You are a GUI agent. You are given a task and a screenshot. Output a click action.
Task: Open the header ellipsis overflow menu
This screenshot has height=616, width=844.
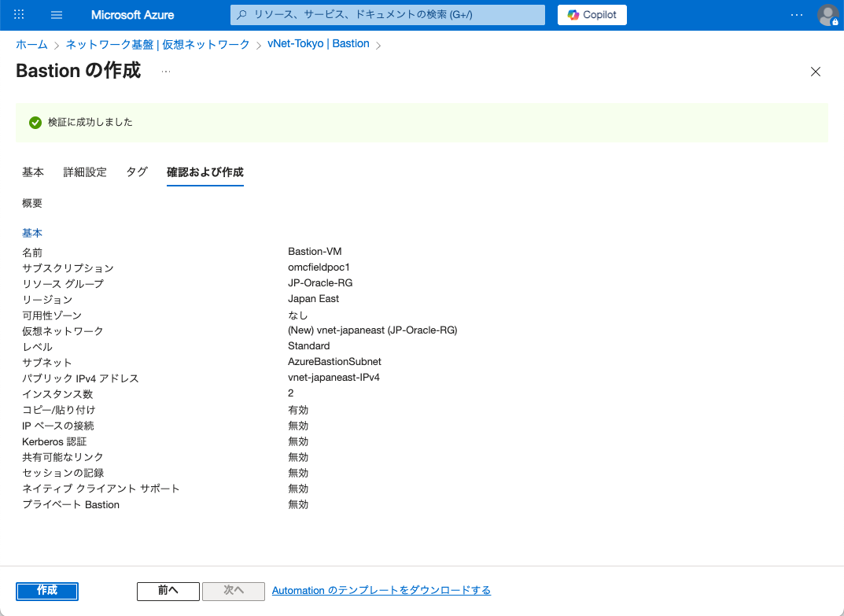[797, 15]
